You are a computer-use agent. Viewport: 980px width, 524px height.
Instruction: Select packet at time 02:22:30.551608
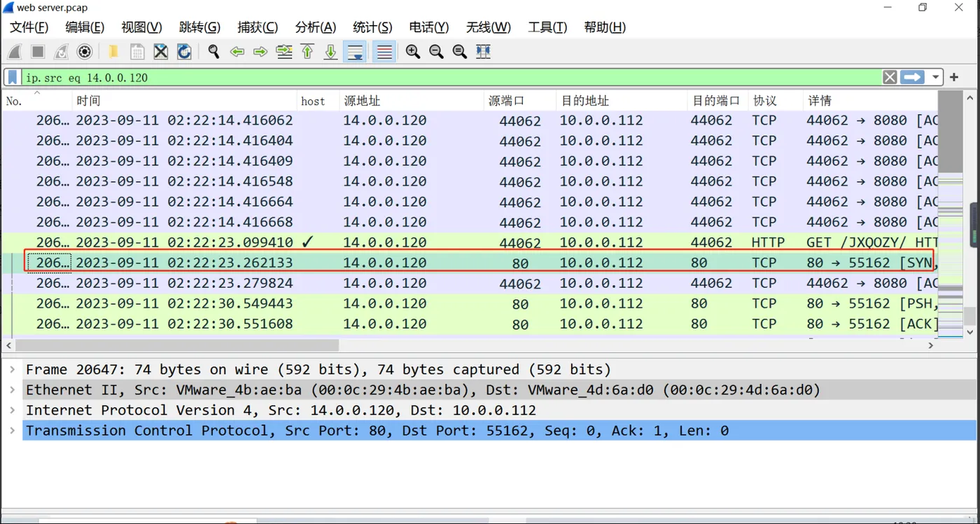coord(470,324)
